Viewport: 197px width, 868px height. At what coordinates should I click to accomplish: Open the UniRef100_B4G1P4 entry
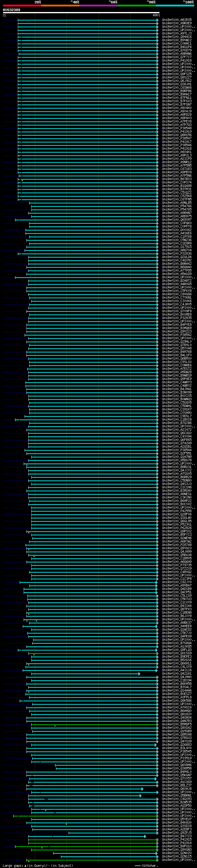pos(177,47)
